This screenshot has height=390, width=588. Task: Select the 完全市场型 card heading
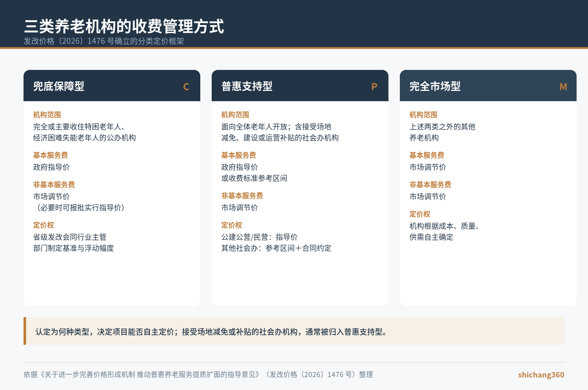pos(435,86)
